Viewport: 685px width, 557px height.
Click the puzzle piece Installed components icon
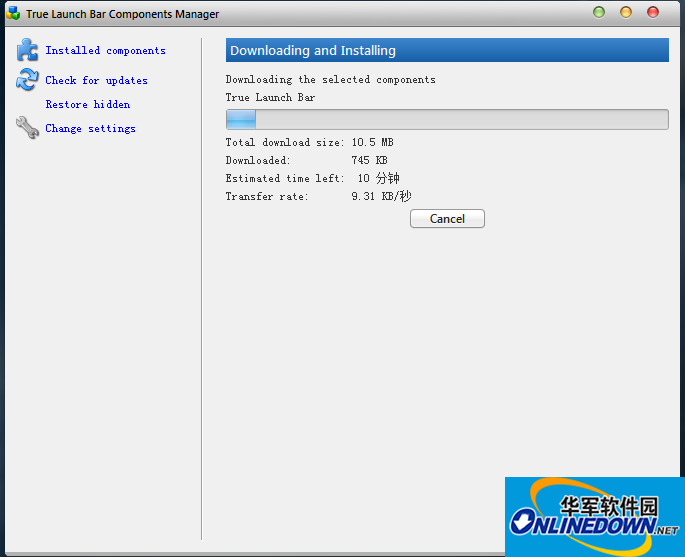pyautogui.click(x=27, y=50)
